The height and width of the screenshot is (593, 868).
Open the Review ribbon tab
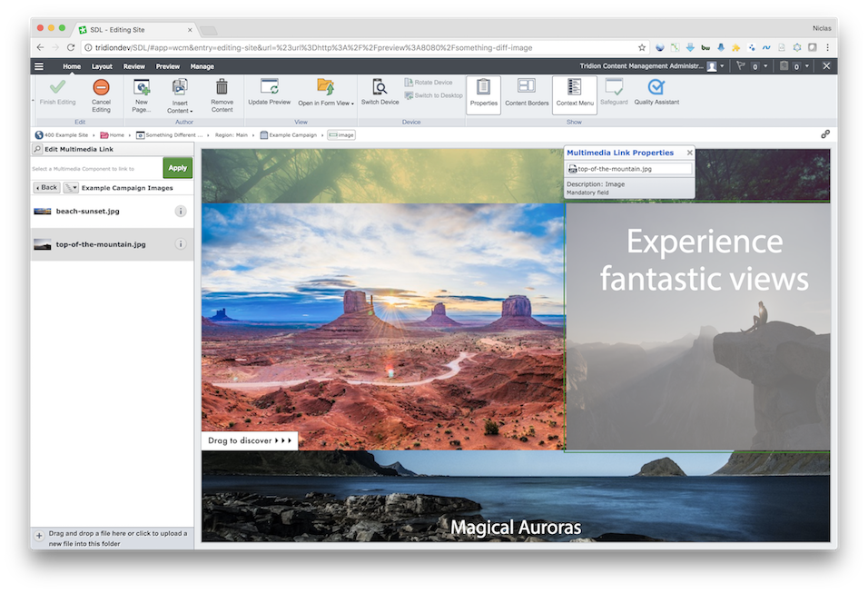point(134,66)
